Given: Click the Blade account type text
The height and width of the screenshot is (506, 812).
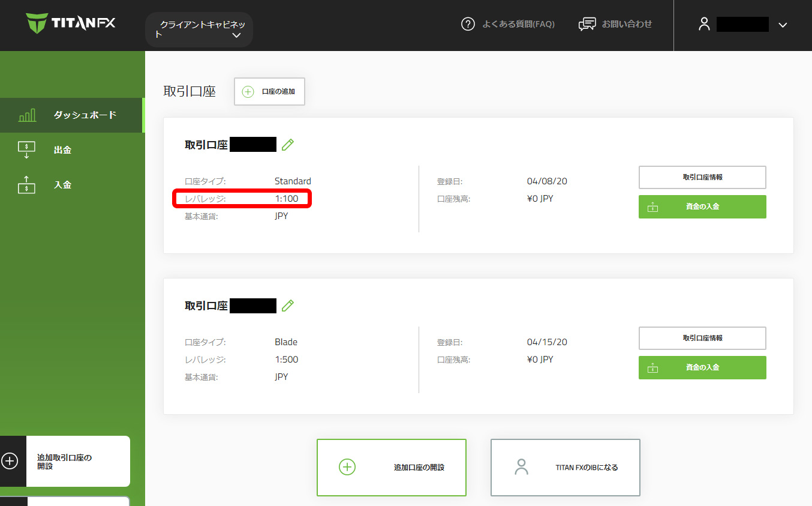Looking at the screenshot, I should (x=286, y=342).
